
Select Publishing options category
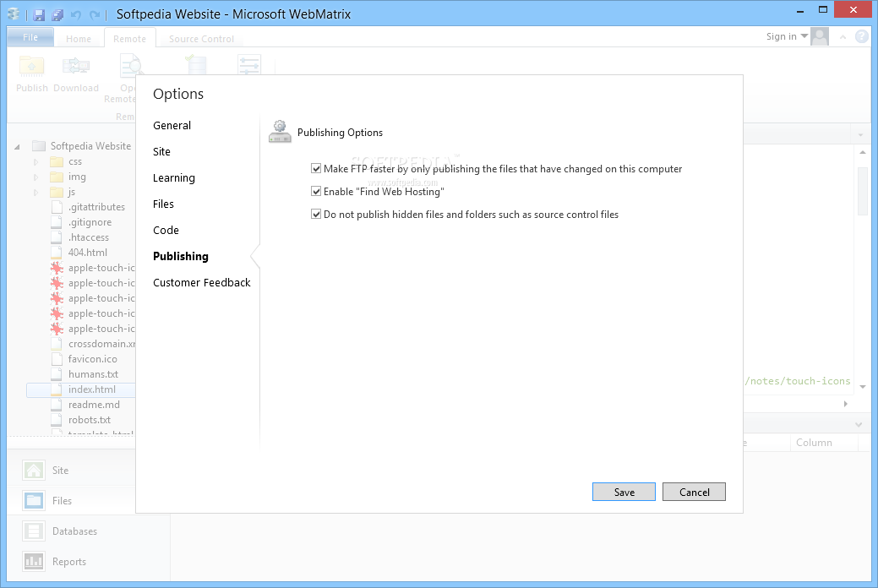(180, 257)
